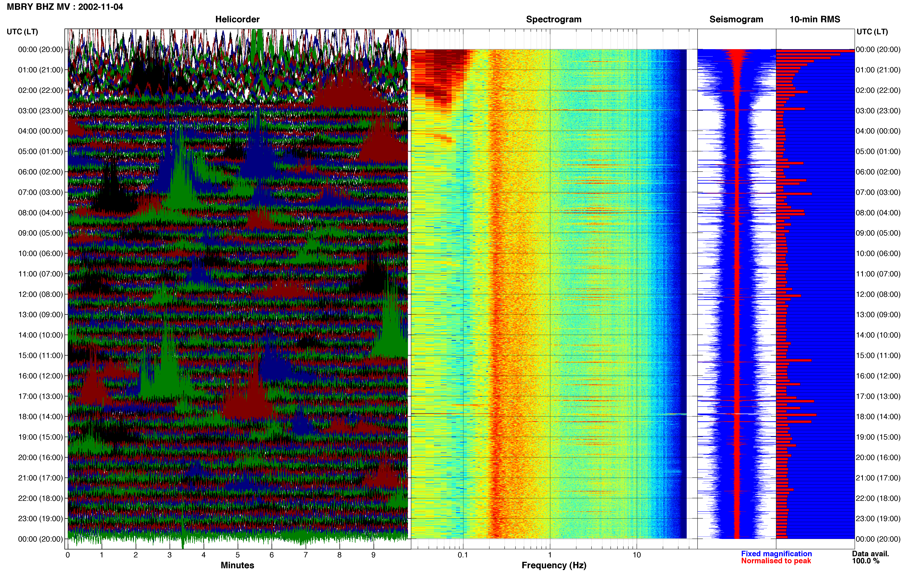Screen dimensions: 924x578
Task: Click "11:00 (07:00)" beside the RMS panel
Action: (x=878, y=274)
